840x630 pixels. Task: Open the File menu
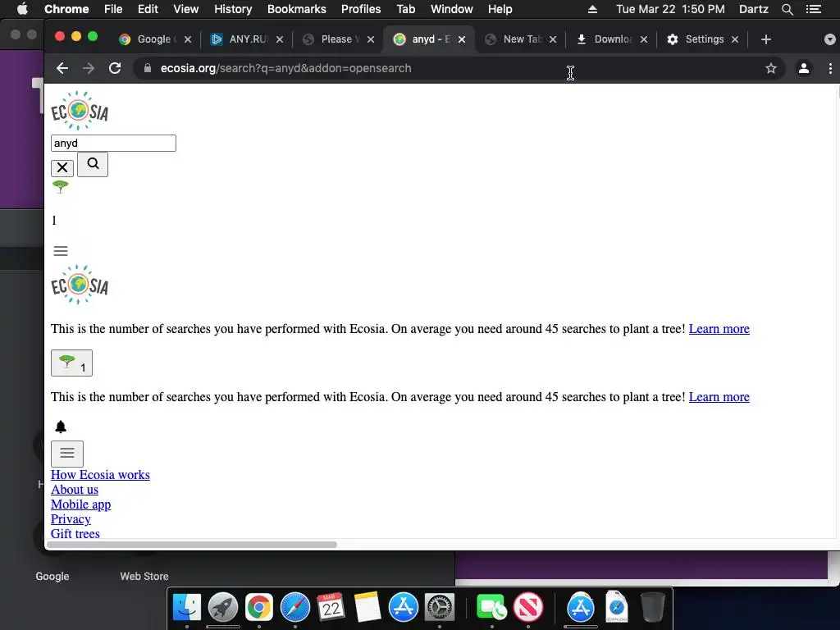tap(113, 9)
